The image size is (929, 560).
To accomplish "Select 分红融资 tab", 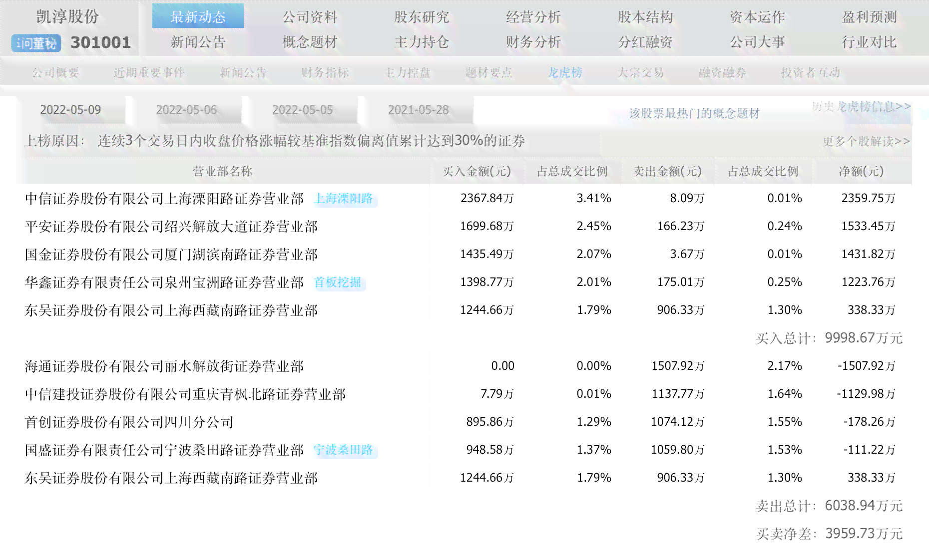I will 645,42.
